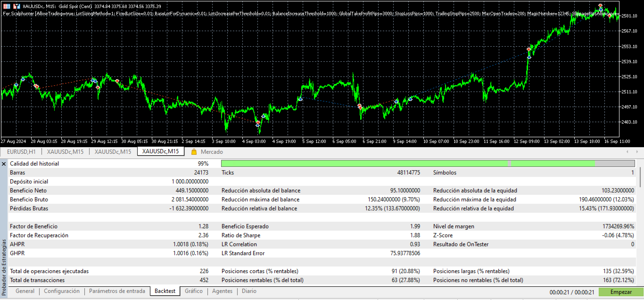Viewport: 644px width, 300px height.
Task: Select the Backtest tab
Action: [x=165, y=291]
